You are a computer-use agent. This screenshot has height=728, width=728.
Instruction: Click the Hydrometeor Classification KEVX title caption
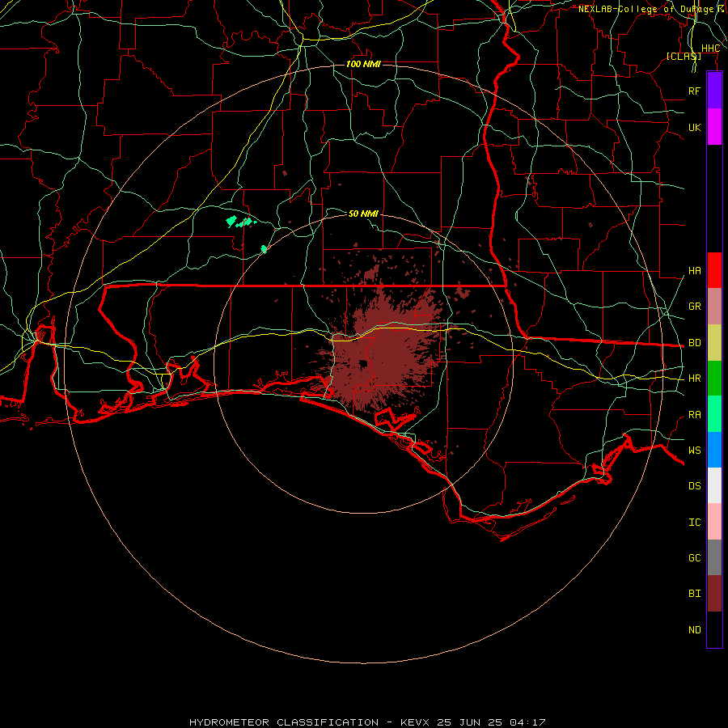click(x=367, y=722)
